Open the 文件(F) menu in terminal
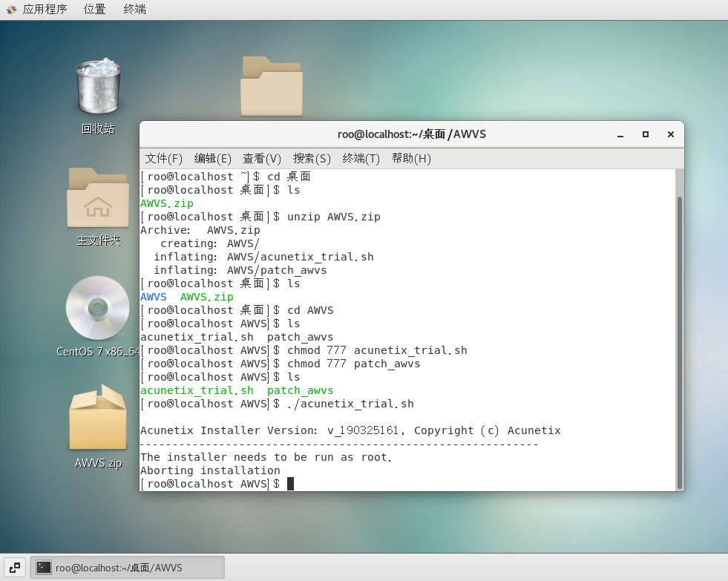The height and width of the screenshot is (581, 728). click(163, 159)
